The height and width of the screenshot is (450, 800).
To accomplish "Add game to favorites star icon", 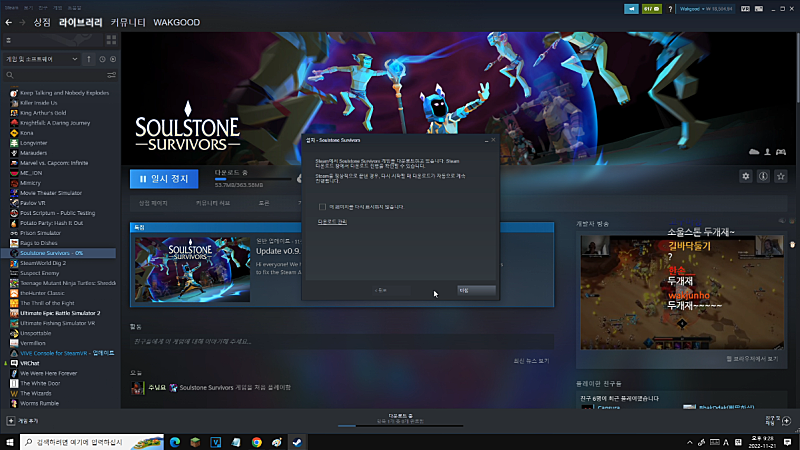I will coord(781,177).
